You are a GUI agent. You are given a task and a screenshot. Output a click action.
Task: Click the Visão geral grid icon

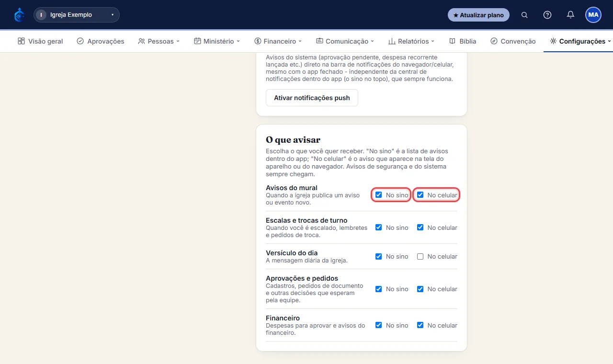(21, 41)
